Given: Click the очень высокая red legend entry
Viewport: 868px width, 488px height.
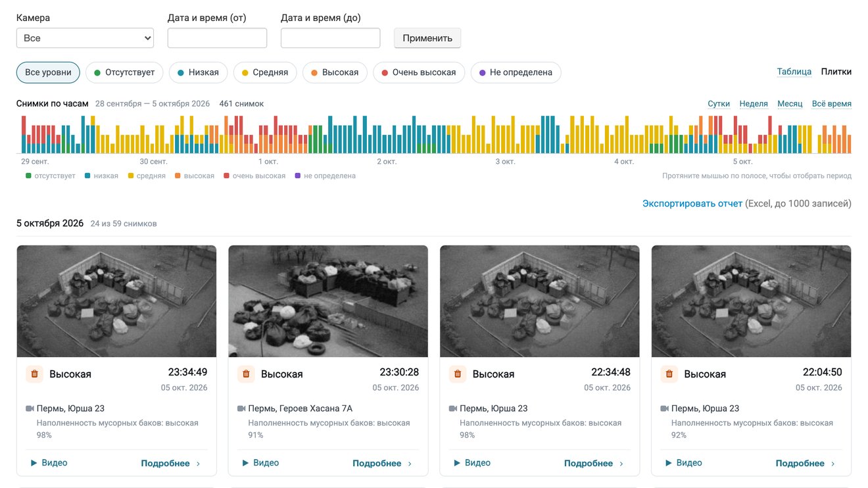Looking at the screenshot, I should 254,176.
